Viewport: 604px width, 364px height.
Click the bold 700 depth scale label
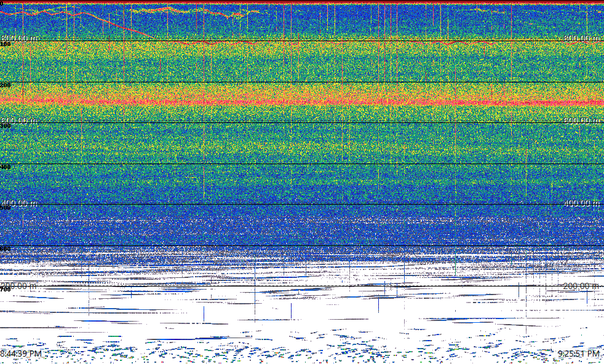(x=6, y=290)
